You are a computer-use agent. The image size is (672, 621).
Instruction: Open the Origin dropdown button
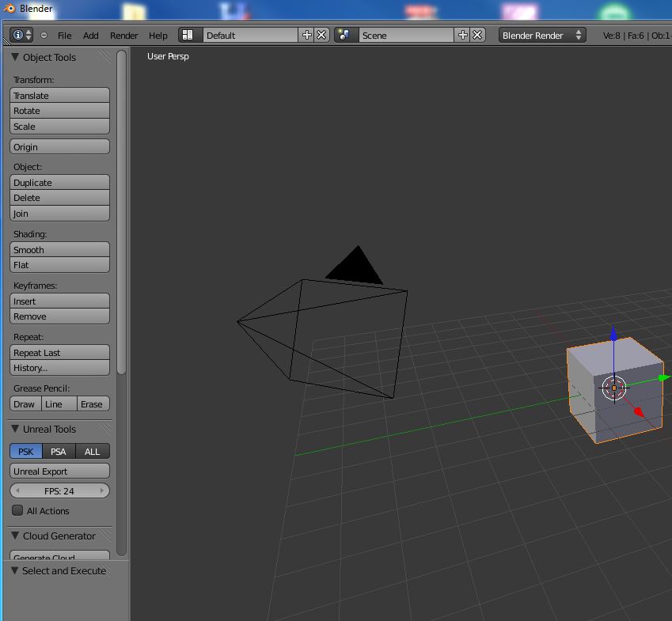click(59, 147)
